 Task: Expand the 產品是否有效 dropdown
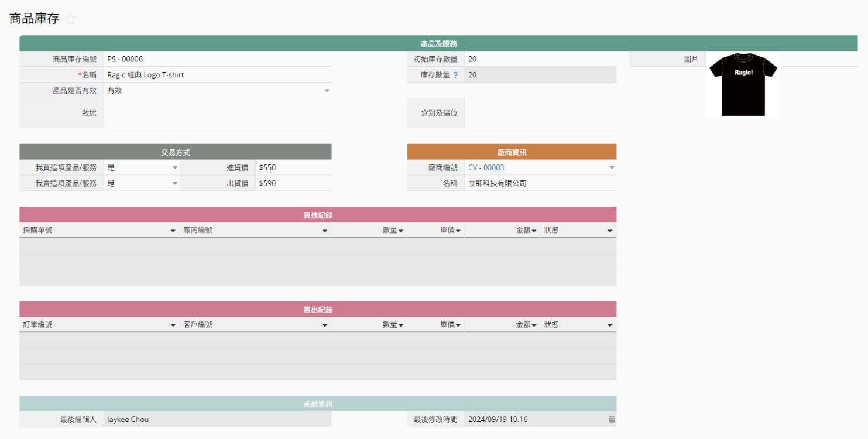point(327,91)
